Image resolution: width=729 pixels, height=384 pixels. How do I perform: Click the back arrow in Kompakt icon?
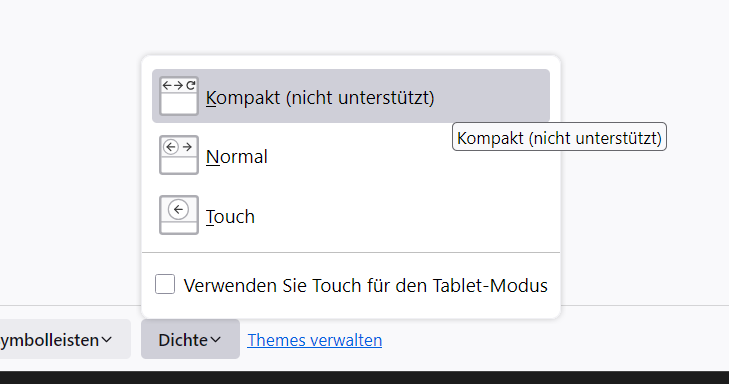coord(167,86)
